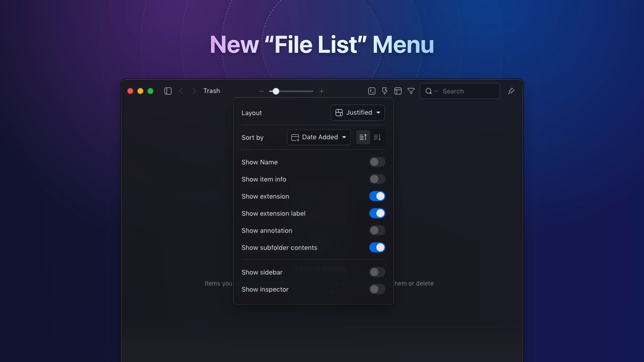Click the thumbnail size slider knob
The width and height of the screenshot is (644, 362).
pos(276,91)
